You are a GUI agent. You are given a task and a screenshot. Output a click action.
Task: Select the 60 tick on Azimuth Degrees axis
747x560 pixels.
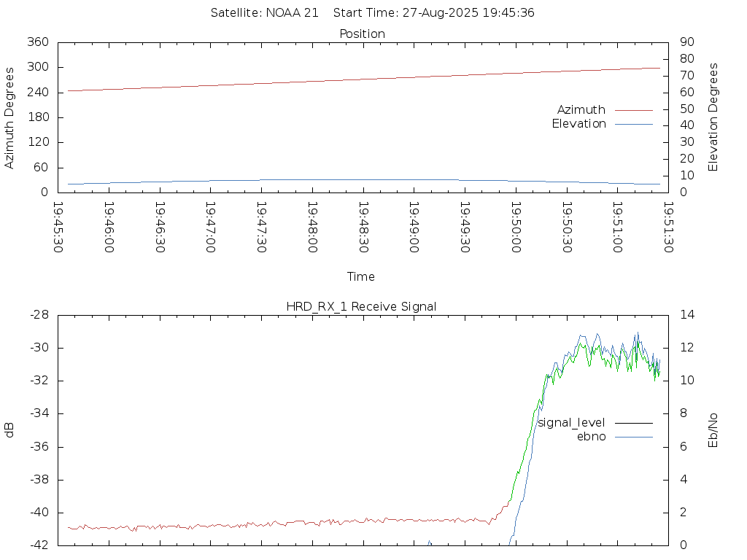point(42,167)
